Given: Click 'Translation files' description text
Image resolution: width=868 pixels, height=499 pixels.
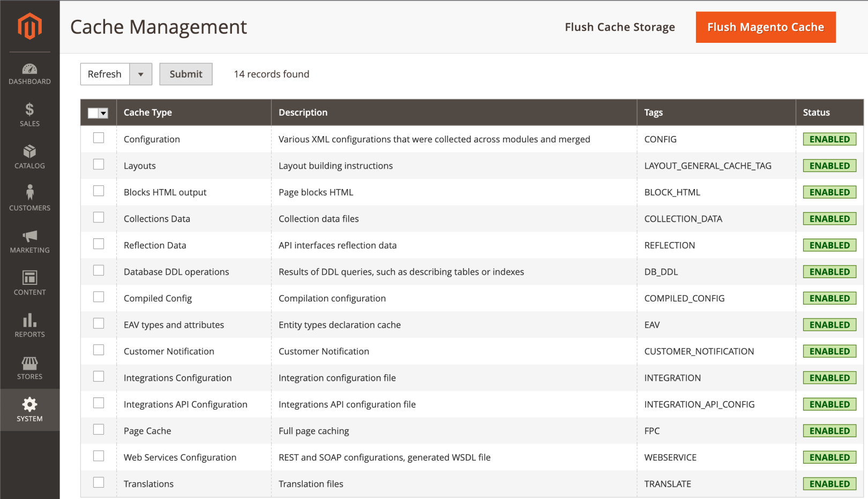Looking at the screenshot, I should point(311,484).
